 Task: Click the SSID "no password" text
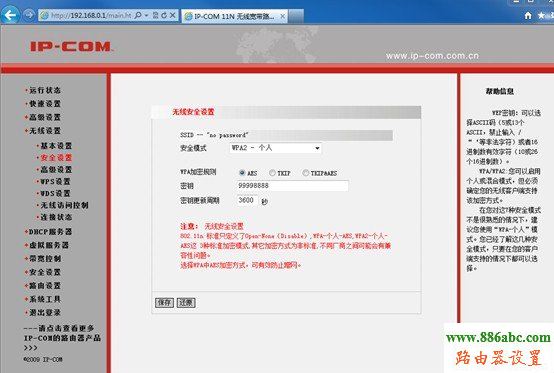coord(214,135)
